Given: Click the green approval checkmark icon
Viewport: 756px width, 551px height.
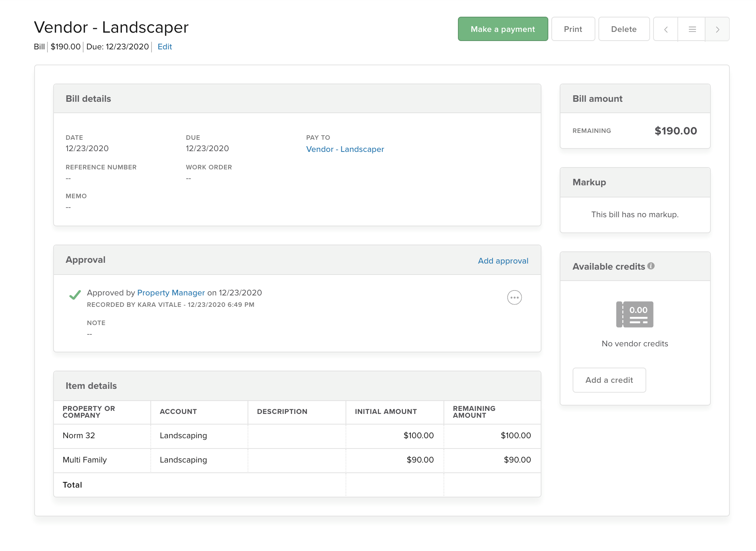Looking at the screenshot, I should [x=75, y=295].
